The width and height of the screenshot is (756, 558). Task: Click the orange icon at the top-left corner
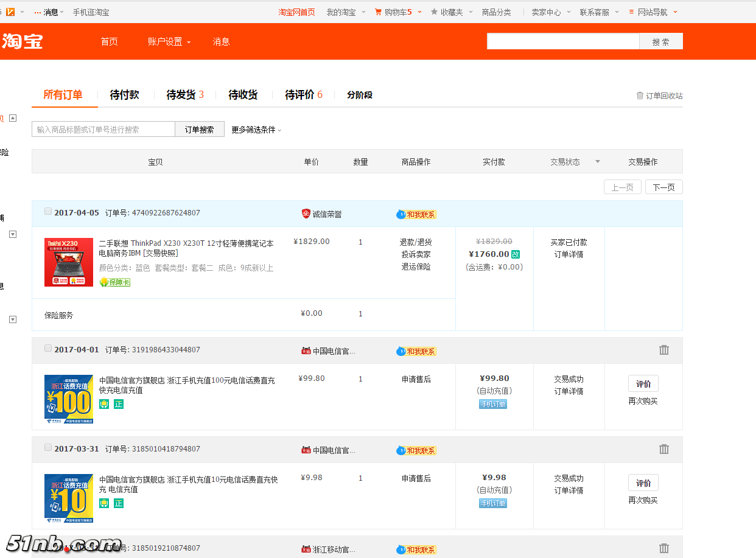(x=10, y=12)
